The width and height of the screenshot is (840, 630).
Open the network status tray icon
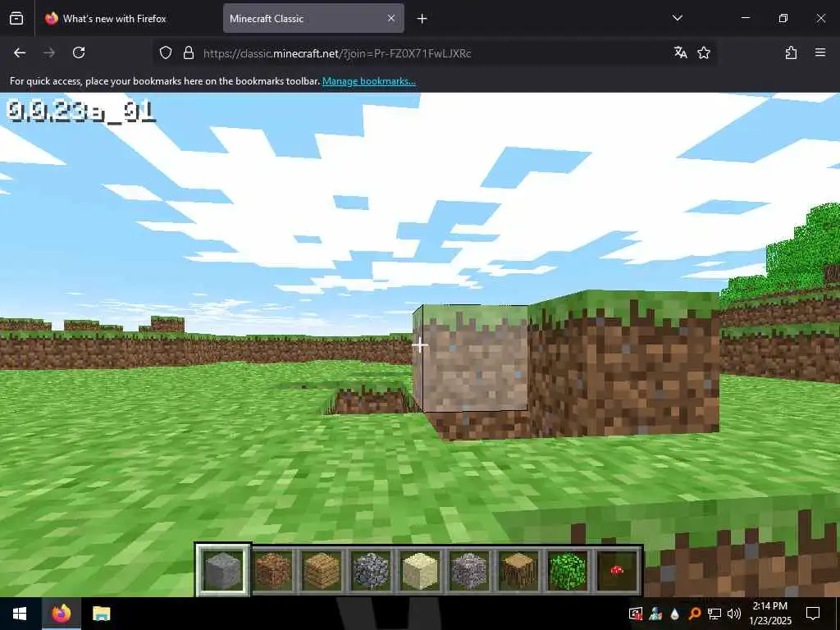[714, 614]
